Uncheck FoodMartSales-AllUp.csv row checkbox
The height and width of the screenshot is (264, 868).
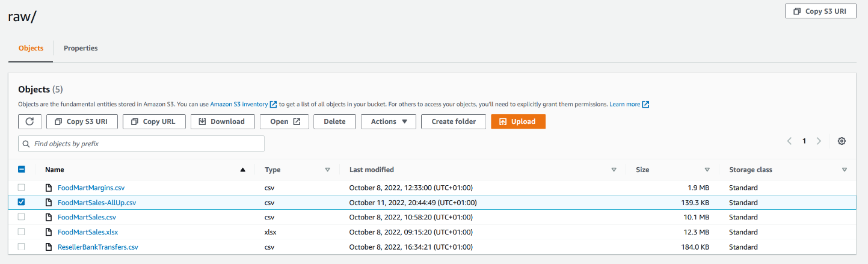pos(22,203)
